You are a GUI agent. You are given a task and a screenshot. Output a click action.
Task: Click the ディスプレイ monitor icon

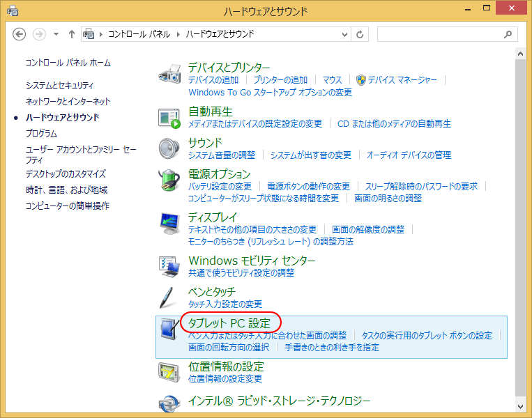coord(169,224)
